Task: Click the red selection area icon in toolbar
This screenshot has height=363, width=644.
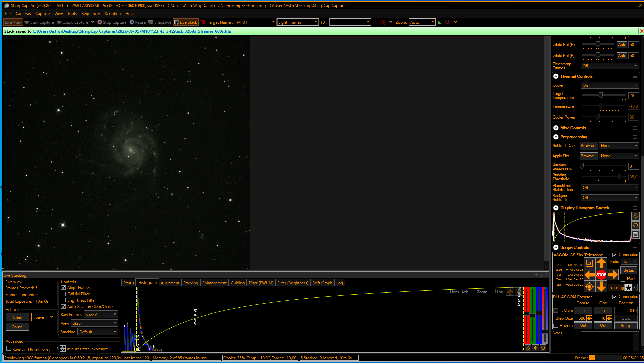Action: (375, 22)
